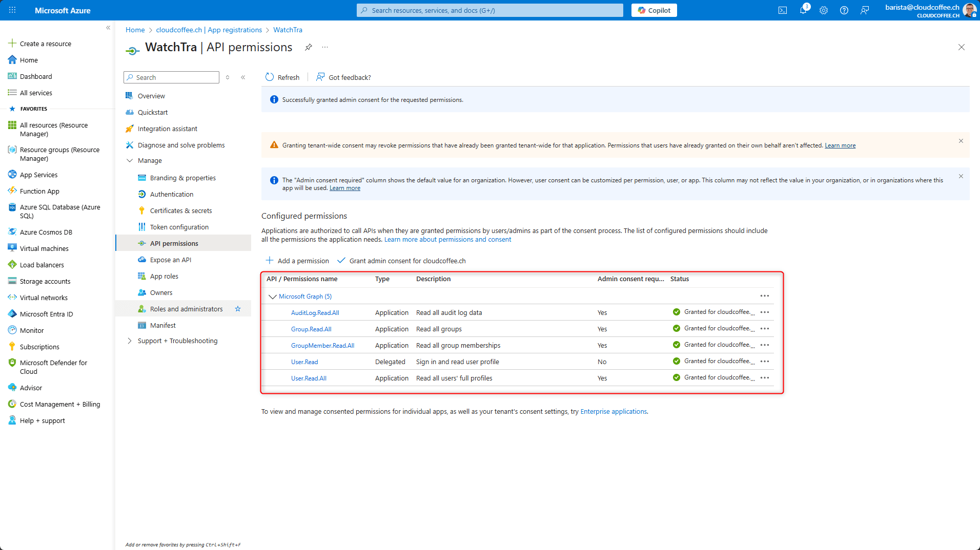The width and height of the screenshot is (980, 550).
Task: Collapse the Microsoft Graph permissions group
Action: (x=273, y=297)
